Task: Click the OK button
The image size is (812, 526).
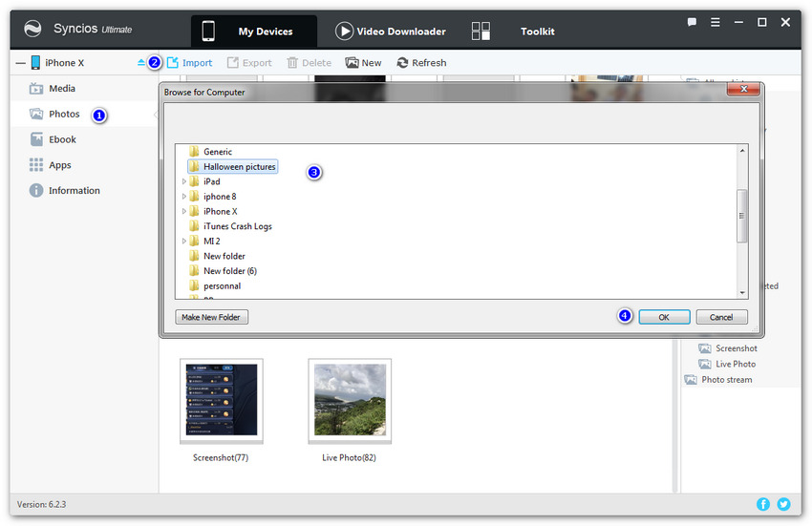Action: click(x=664, y=317)
